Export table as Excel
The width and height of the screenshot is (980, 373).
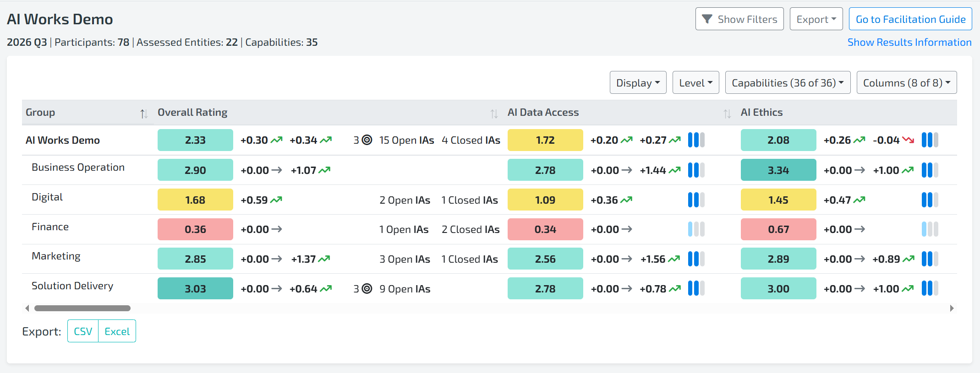tap(117, 331)
